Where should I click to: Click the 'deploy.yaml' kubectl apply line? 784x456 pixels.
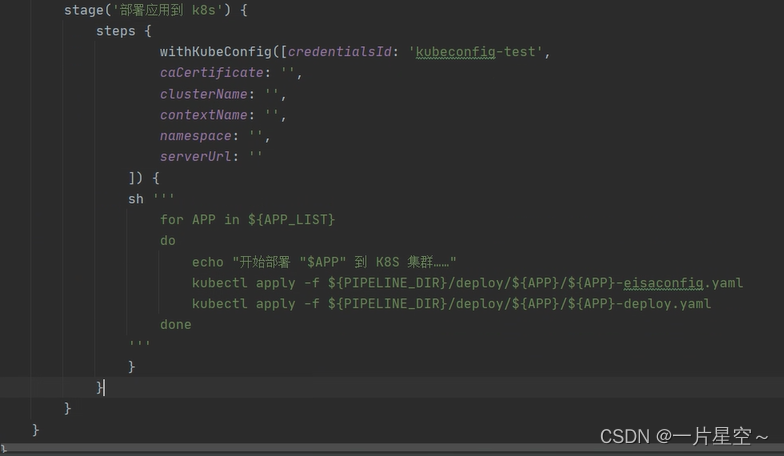coord(452,304)
